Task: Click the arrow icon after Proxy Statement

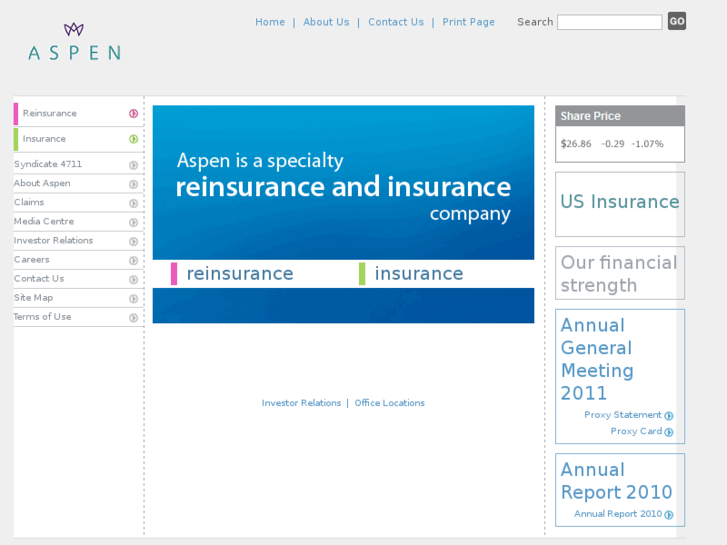Action: 669,416
